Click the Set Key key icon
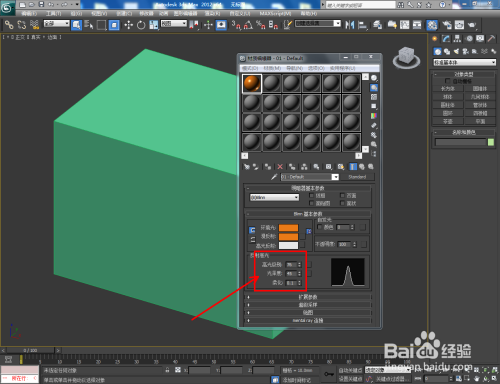 click(x=329, y=374)
